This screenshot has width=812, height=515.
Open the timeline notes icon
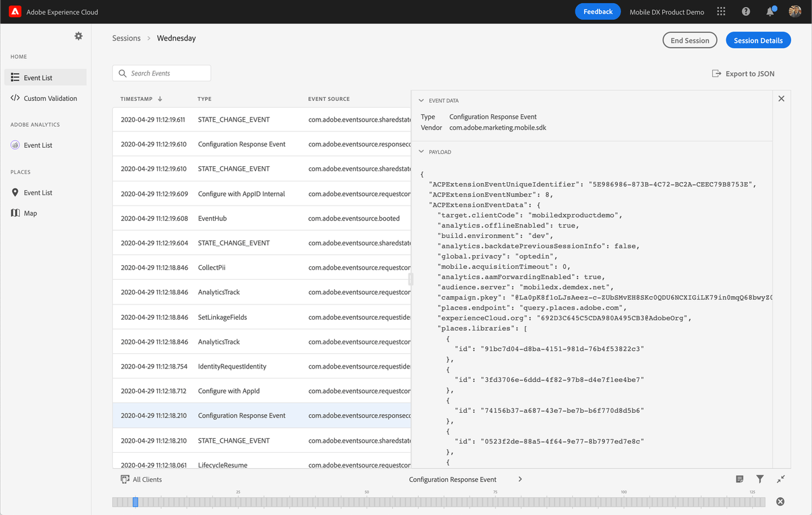coord(740,479)
